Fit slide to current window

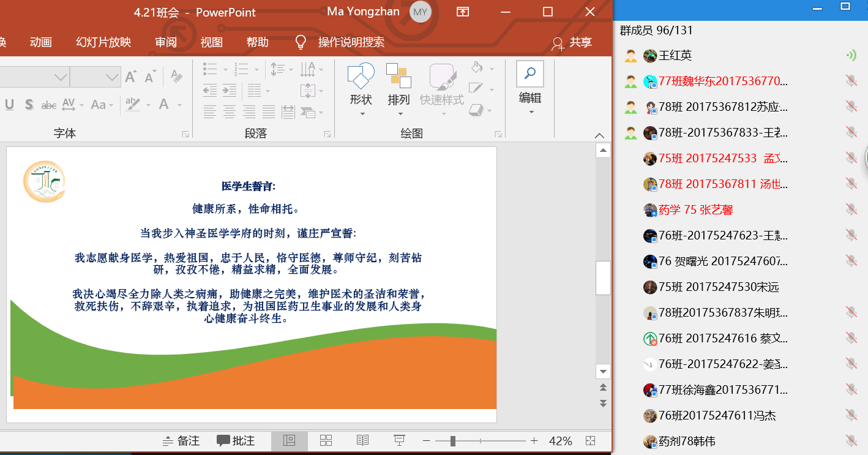tap(590, 441)
